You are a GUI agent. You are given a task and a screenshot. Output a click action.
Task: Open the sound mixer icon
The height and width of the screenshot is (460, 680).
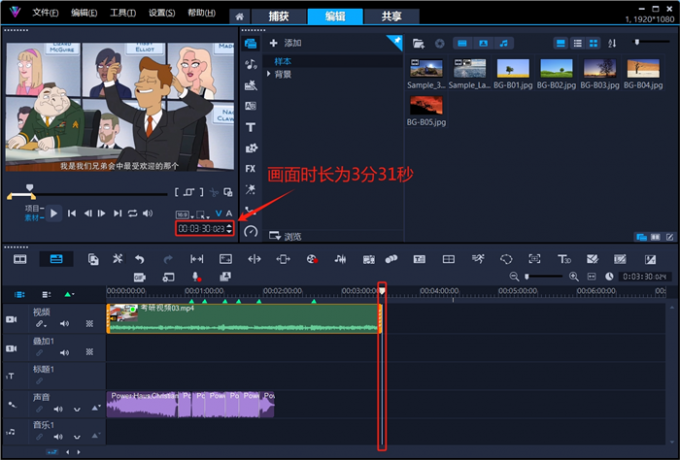(x=340, y=259)
